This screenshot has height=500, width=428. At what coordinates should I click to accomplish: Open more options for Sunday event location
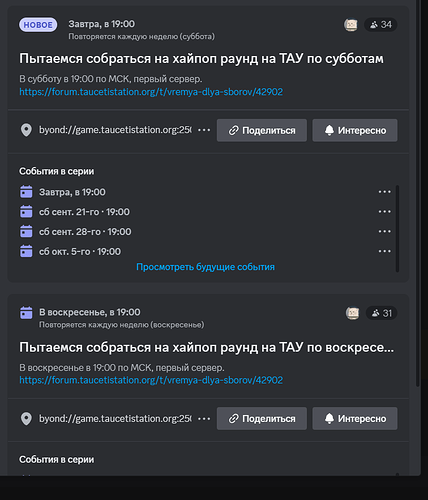(204, 418)
